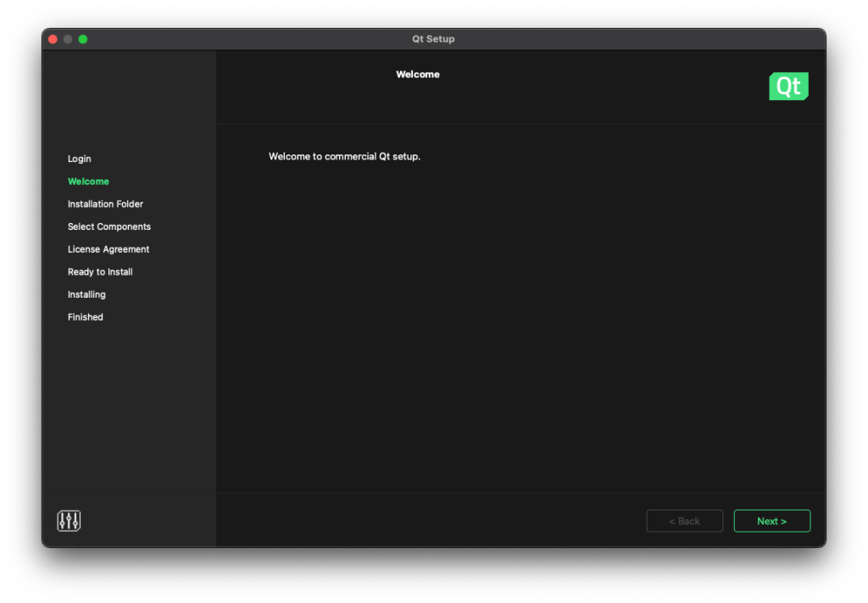Click the Welcome page heading

(418, 75)
